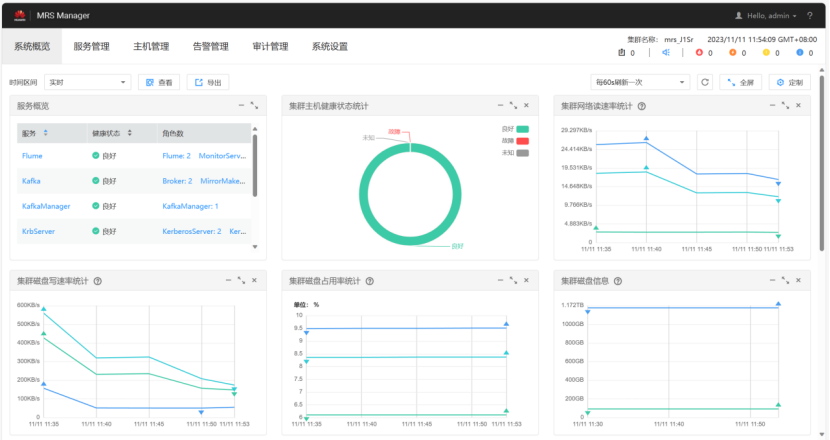This screenshot has height=440, width=830.
Task: Toggle 故障 red legend entry
Action: click(x=515, y=141)
